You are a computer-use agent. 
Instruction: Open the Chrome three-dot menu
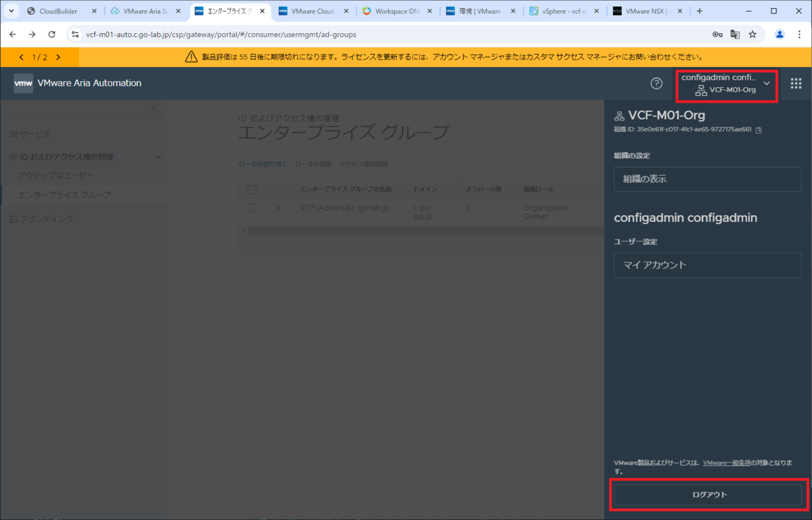(x=799, y=34)
